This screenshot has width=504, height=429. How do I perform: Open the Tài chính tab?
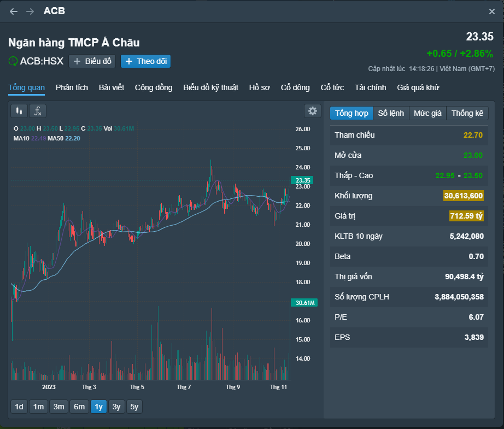(370, 87)
